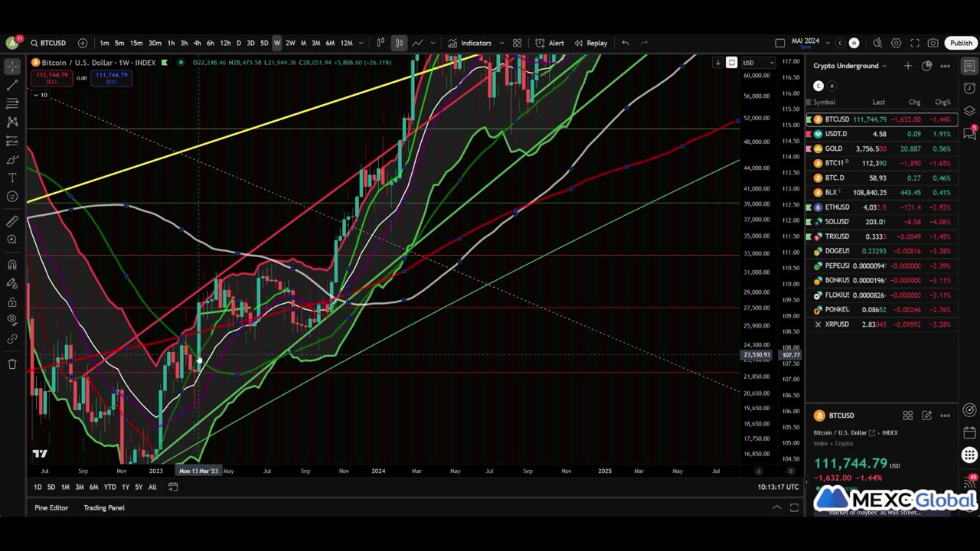
Task: Select the line chart style icon
Action: pos(417,43)
